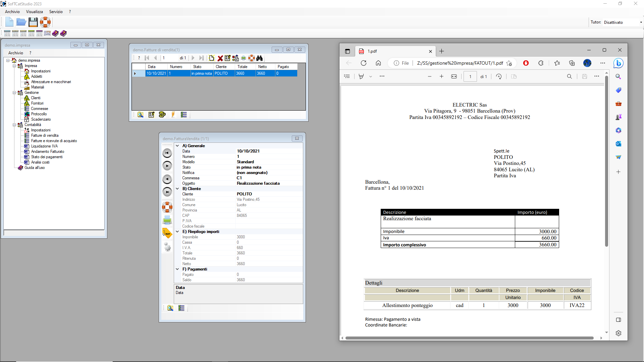Select Fatture di vendita in tree
Image resolution: width=644 pixels, height=362 pixels.
tap(45, 135)
